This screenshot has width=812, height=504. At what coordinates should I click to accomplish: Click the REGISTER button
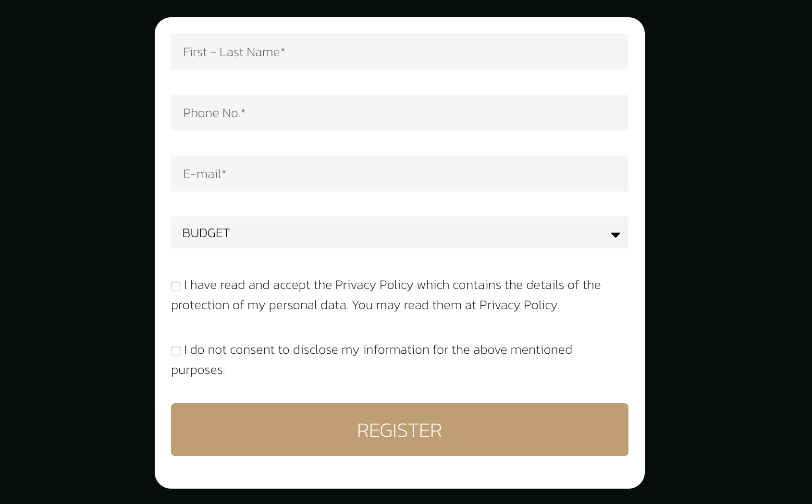point(400,430)
